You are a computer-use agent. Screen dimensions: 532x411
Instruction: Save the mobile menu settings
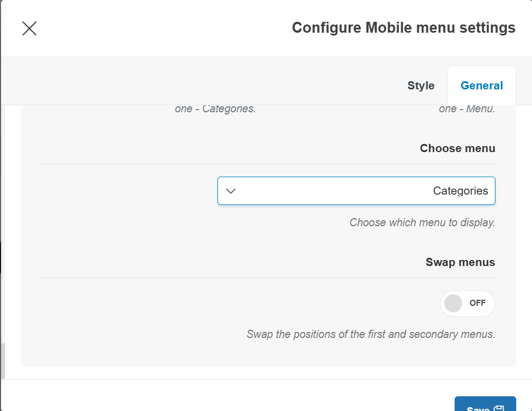pos(485,406)
